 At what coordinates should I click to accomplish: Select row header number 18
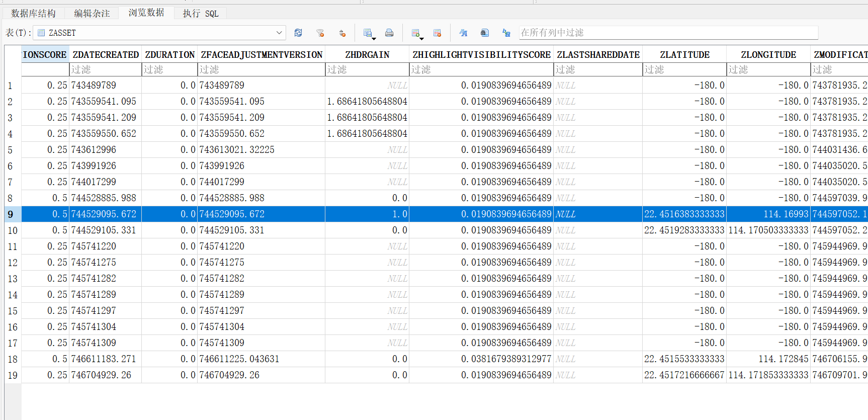(13, 359)
